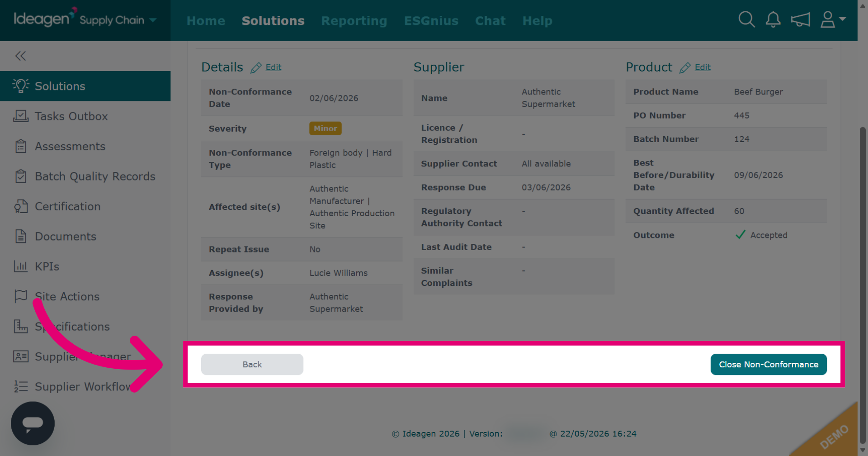Click the Close Non-Conformance button
Image resolution: width=868 pixels, height=456 pixels.
pos(769,364)
